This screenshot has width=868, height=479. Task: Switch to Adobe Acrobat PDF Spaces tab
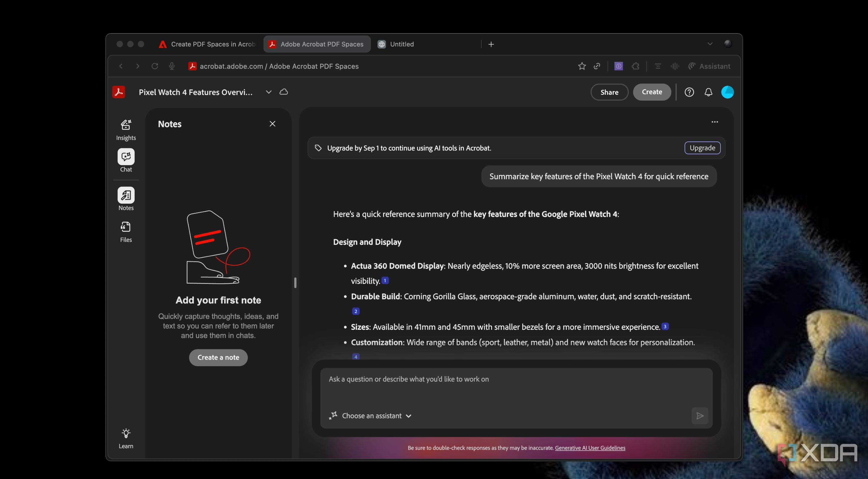pos(317,44)
